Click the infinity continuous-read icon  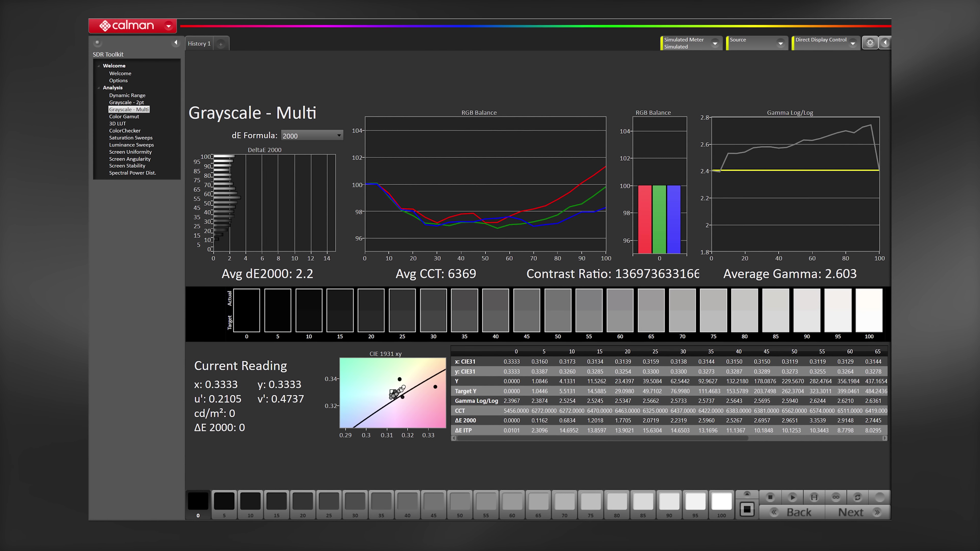click(836, 497)
